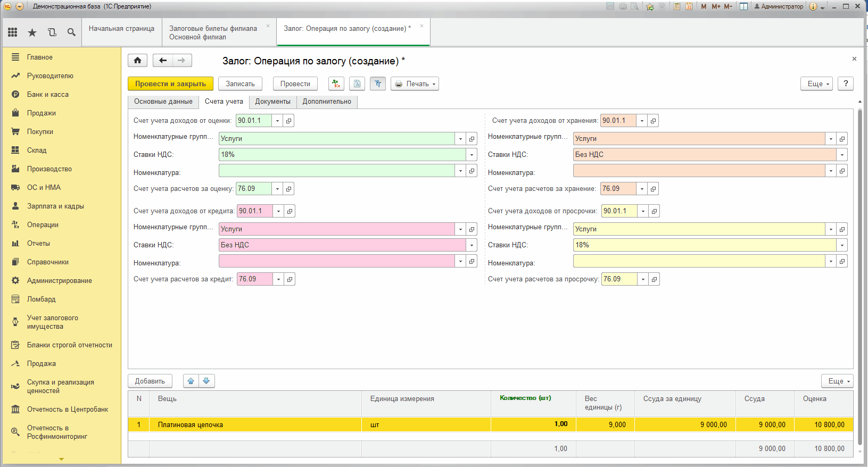The image size is (868, 467).
Task: Click the Ссуда за единицу column header
Action: tap(685, 404)
